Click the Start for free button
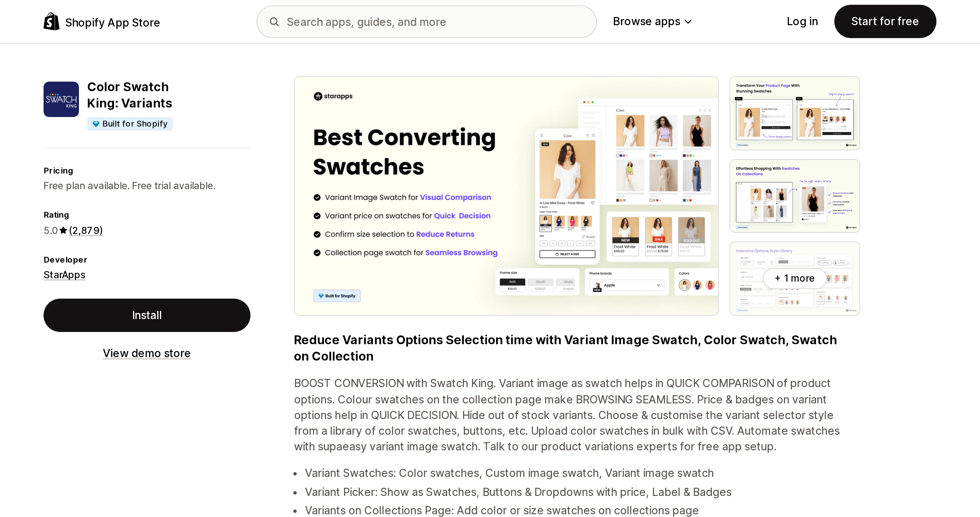The image size is (980, 517). tap(885, 22)
